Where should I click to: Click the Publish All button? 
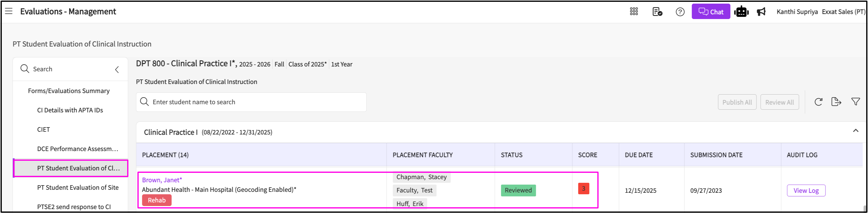(737, 102)
